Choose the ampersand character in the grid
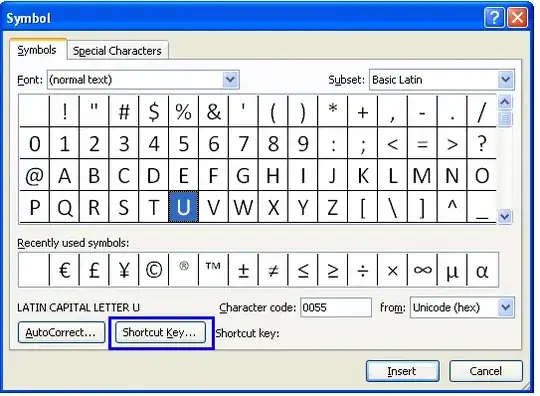This screenshot has height=396, width=540. pyautogui.click(x=214, y=112)
